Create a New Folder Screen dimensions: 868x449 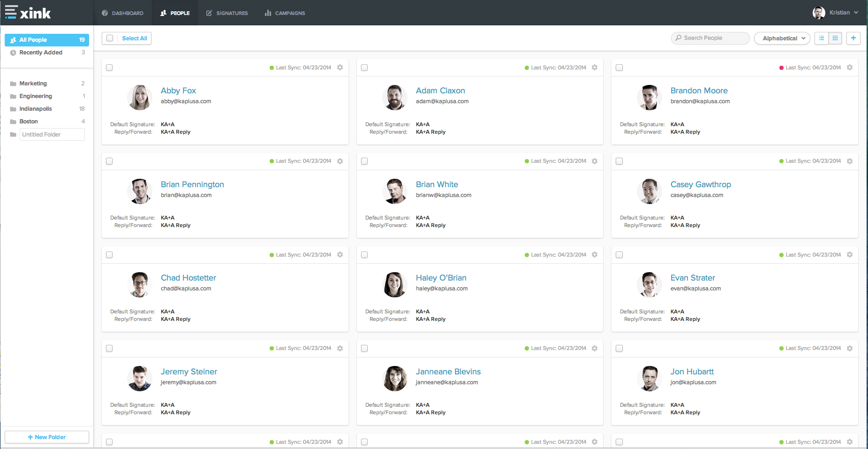tap(47, 437)
